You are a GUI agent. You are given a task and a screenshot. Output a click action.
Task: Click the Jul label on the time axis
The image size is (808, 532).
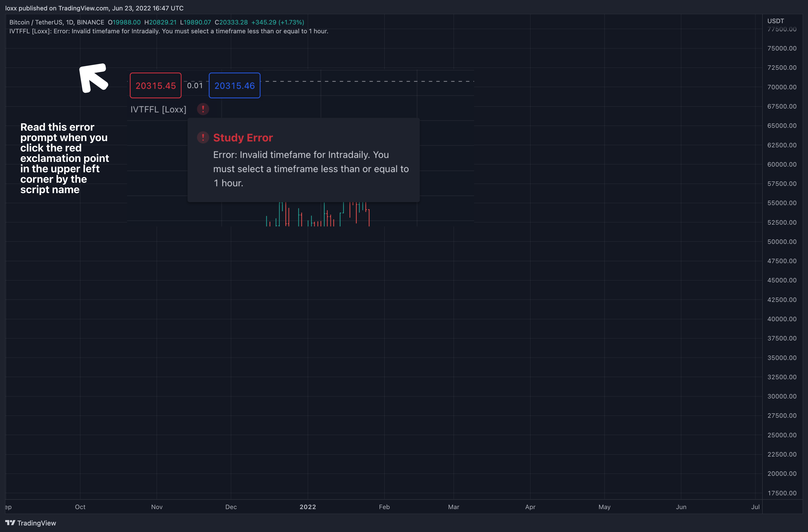click(x=755, y=507)
